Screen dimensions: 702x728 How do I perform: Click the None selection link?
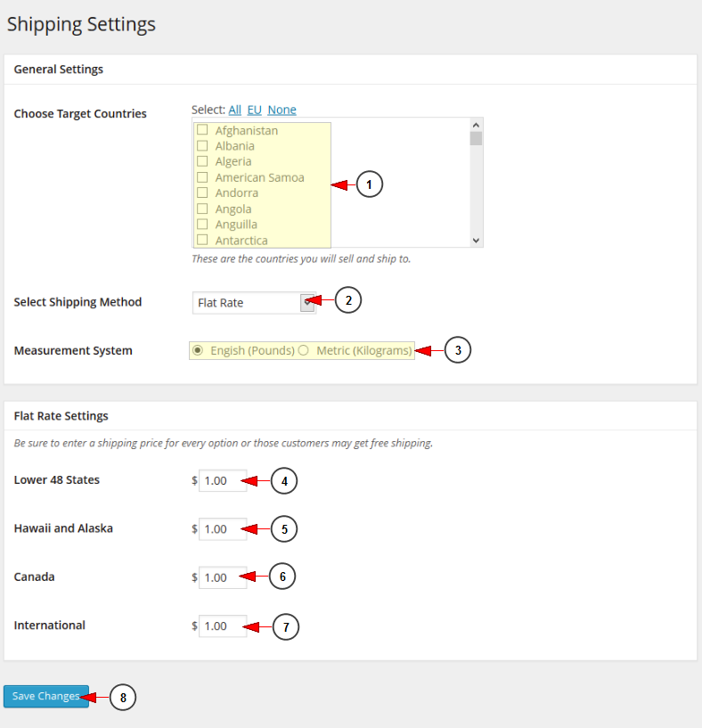(x=282, y=110)
